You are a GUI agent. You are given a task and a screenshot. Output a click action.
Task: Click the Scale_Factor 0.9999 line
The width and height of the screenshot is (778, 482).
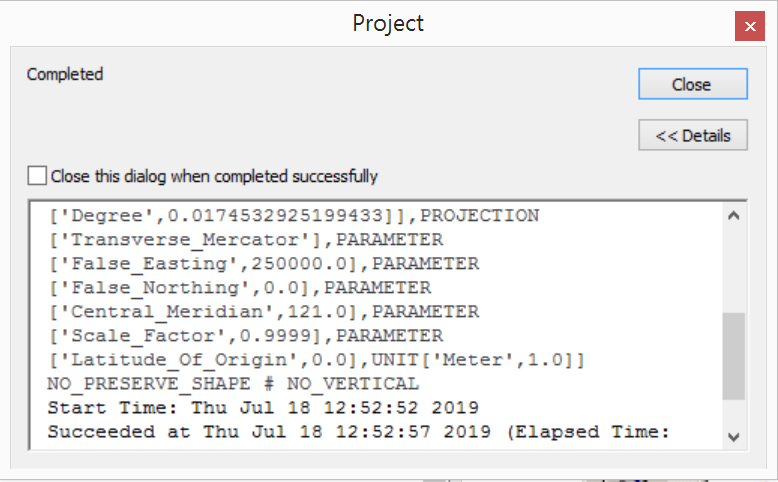[x=246, y=336]
